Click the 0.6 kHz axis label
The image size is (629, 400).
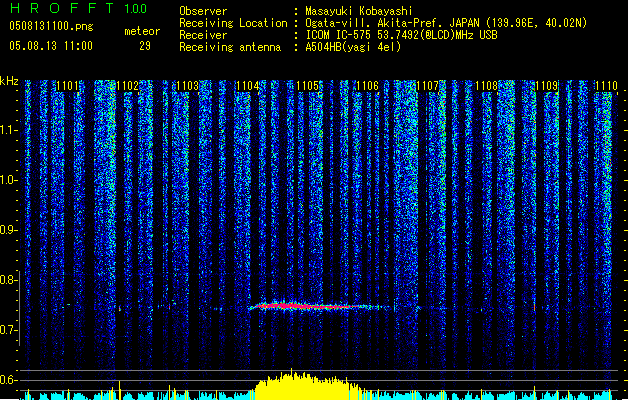tap(8, 380)
